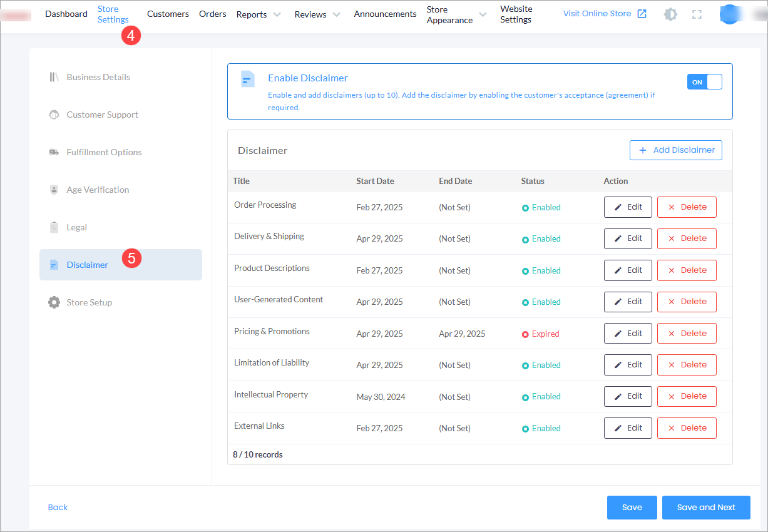
Task: Click the Add Disclaimer button
Action: [x=676, y=150]
